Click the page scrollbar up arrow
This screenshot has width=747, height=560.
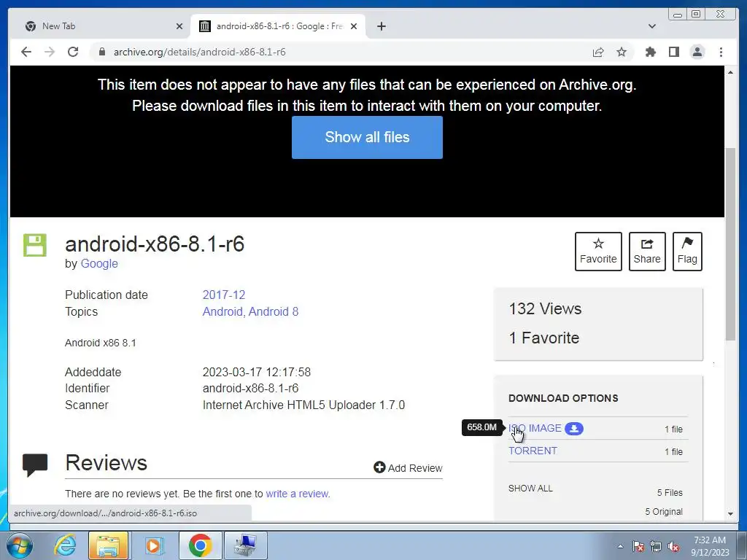coord(730,72)
